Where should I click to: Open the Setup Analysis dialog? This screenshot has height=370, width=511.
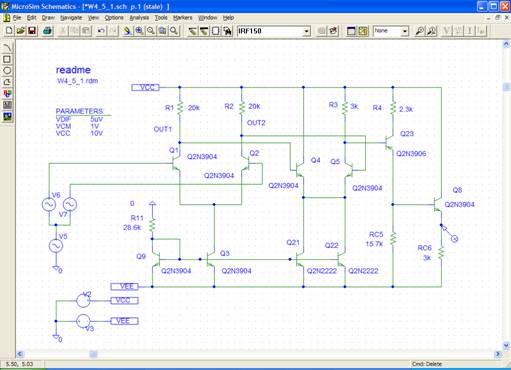[x=351, y=31]
